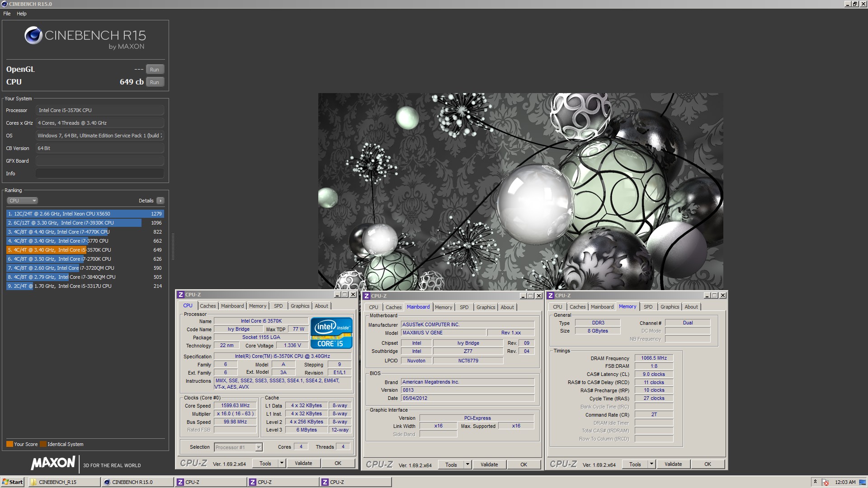This screenshot has height=488, width=868.
Task: Open Memory tab in first CPU-Z window
Action: click(x=258, y=306)
